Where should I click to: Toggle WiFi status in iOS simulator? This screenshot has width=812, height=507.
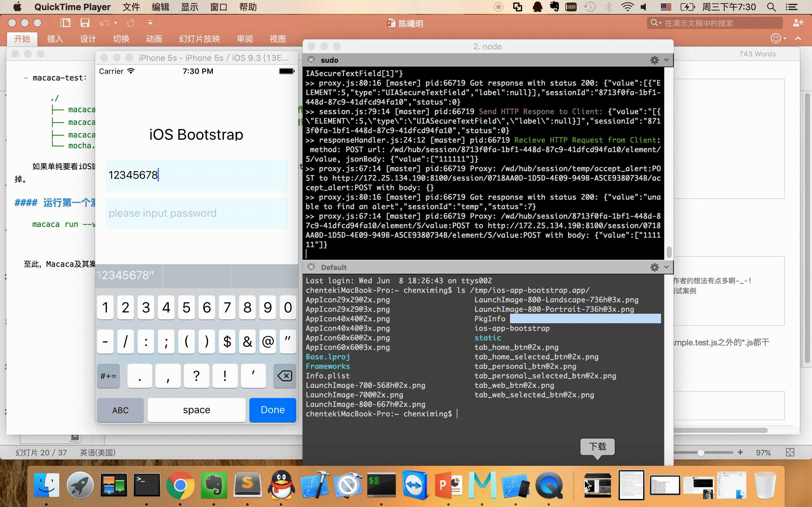coord(132,71)
